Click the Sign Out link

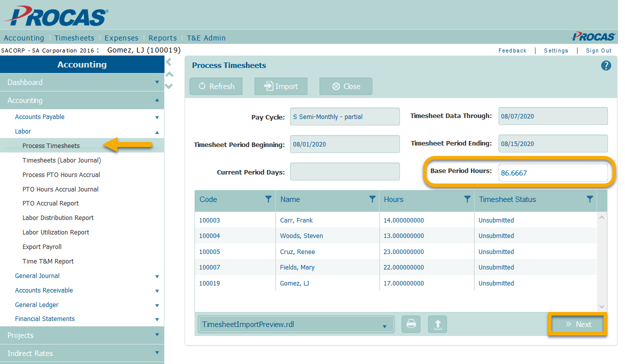[x=599, y=50]
